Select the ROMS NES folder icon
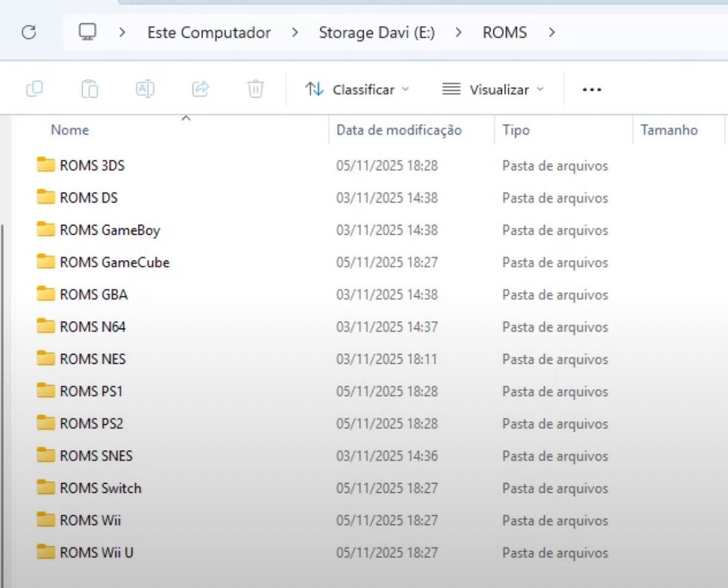The width and height of the screenshot is (728, 588). pos(46,358)
